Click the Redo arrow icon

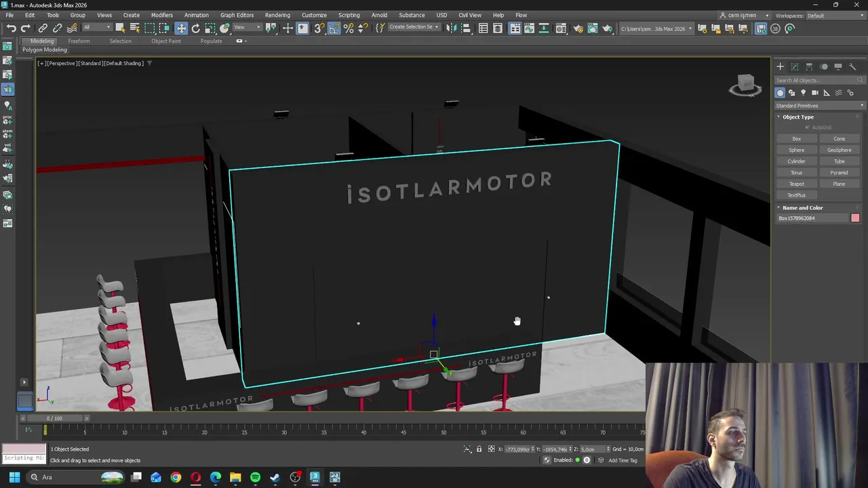point(25,28)
